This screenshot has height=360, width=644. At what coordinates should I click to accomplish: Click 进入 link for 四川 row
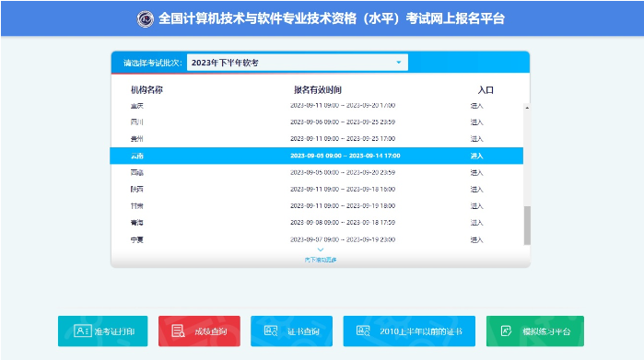[477, 122]
